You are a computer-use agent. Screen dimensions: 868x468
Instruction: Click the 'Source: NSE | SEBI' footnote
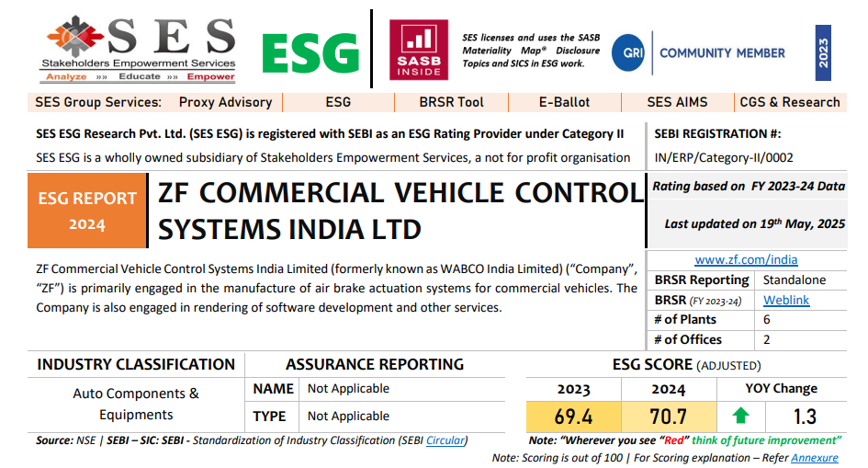[252, 440]
